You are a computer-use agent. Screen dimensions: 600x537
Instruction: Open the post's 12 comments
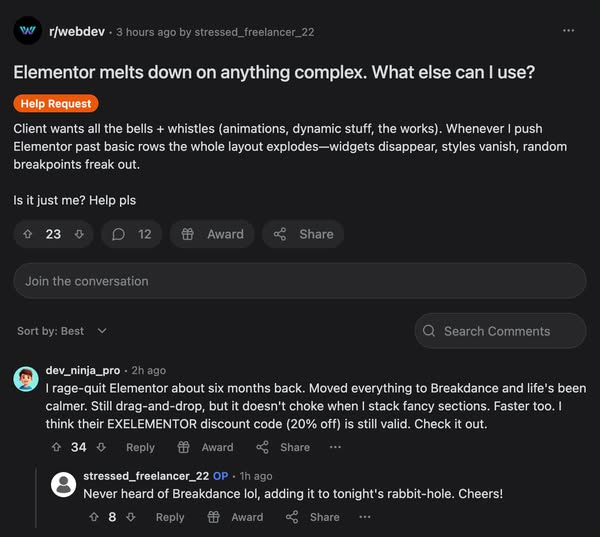click(131, 234)
